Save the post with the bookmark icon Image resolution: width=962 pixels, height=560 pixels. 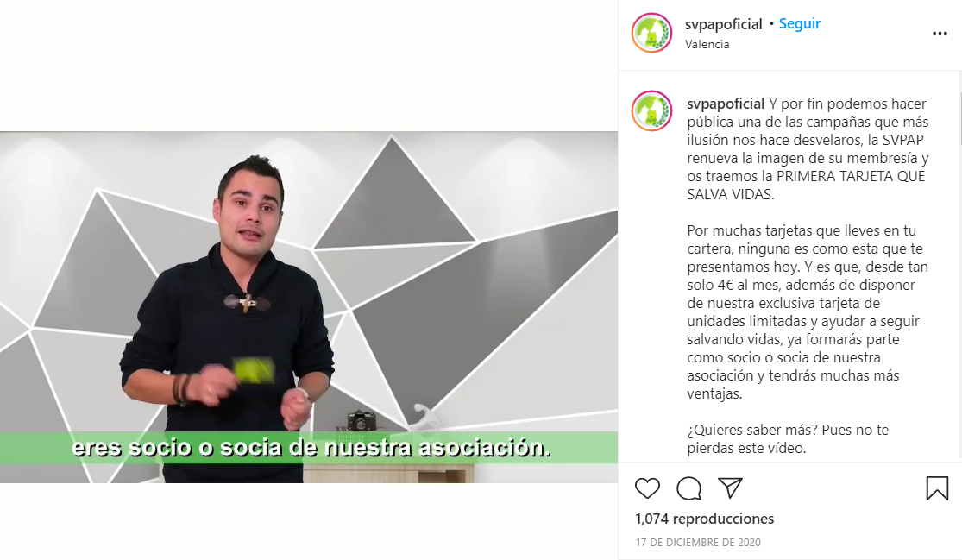pos(937,488)
